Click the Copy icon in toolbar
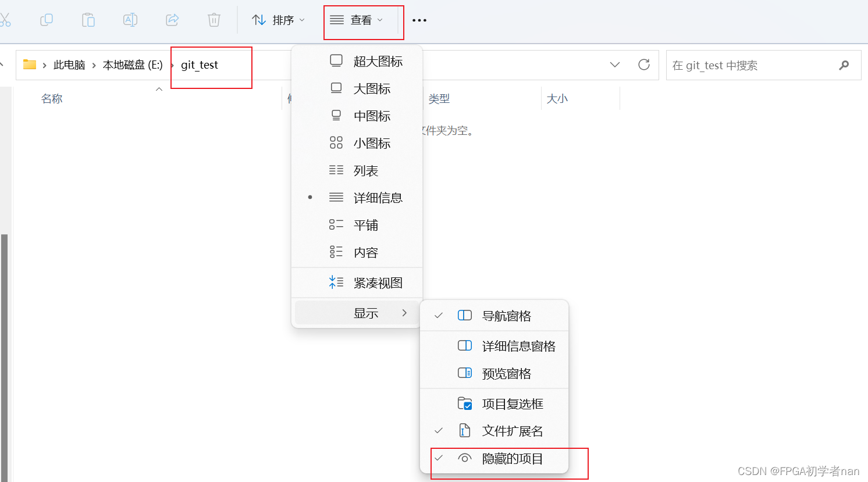 (47, 20)
